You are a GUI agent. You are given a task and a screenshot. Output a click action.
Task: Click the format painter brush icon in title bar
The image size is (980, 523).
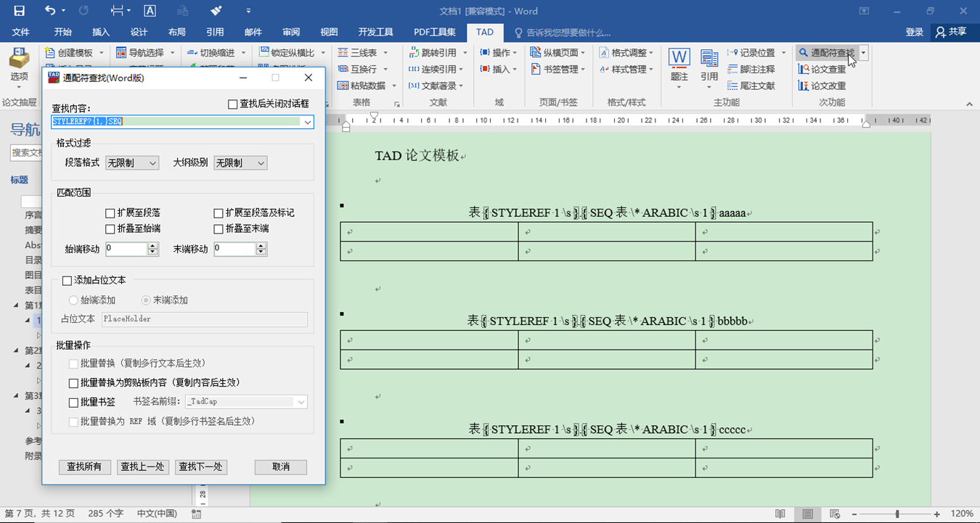(x=216, y=11)
